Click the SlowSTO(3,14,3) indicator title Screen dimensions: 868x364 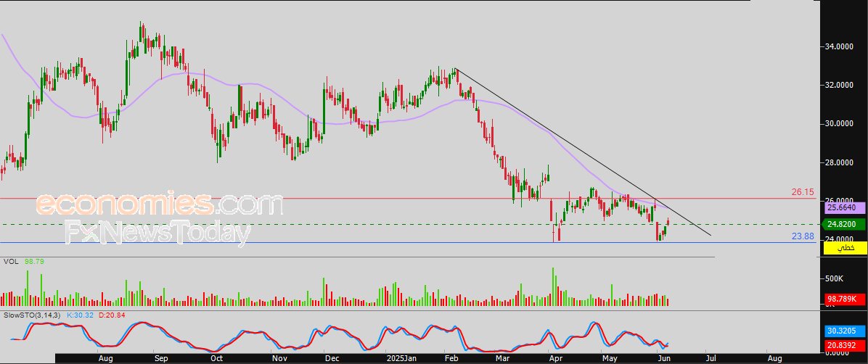[x=33, y=315]
